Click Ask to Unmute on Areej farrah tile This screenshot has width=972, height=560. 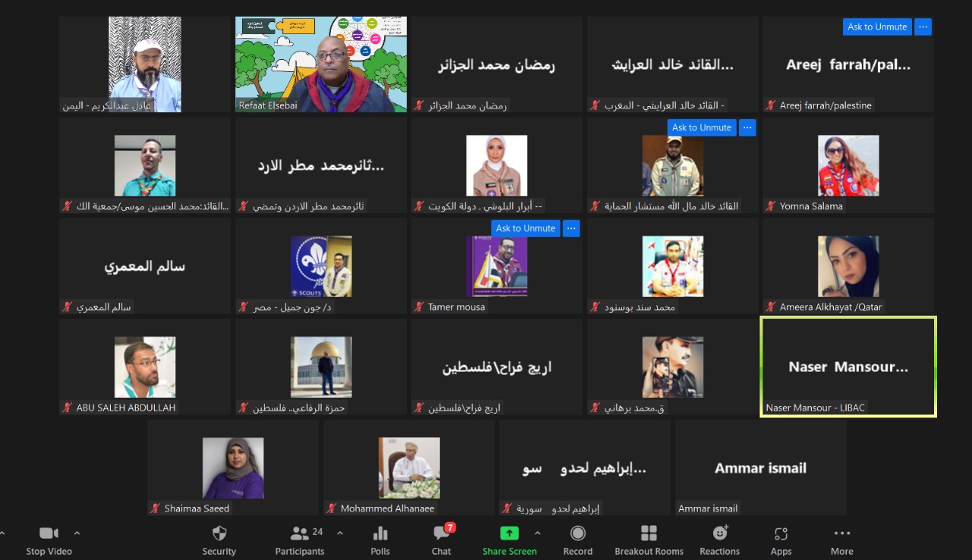[x=876, y=27]
